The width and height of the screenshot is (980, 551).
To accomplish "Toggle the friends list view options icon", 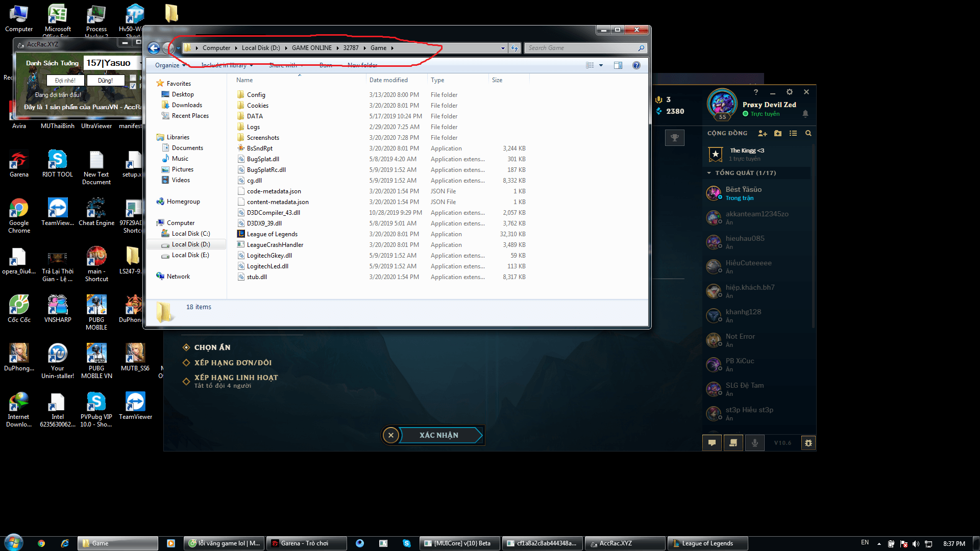I will [793, 133].
